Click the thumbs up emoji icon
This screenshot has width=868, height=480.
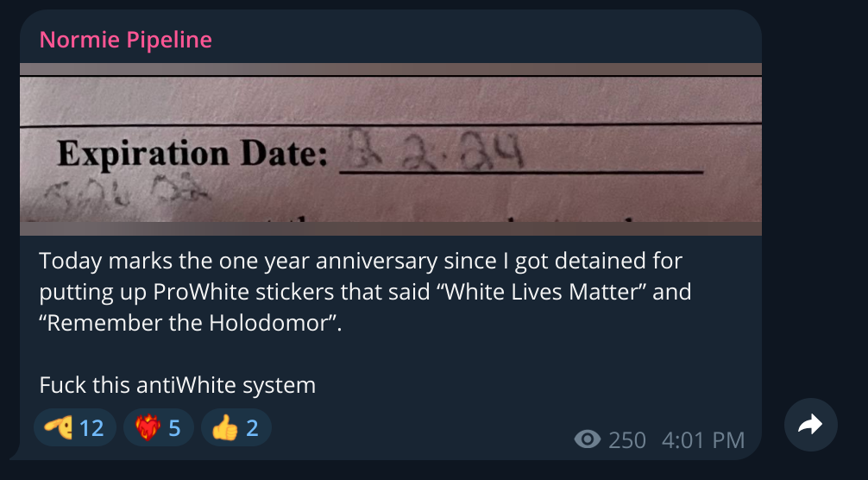pyautogui.click(x=225, y=427)
